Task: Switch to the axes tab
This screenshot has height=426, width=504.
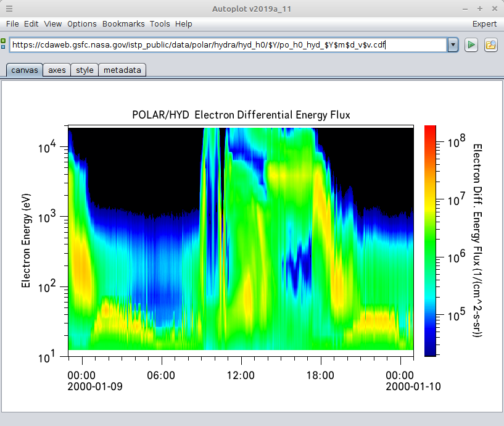Action: pyautogui.click(x=57, y=70)
